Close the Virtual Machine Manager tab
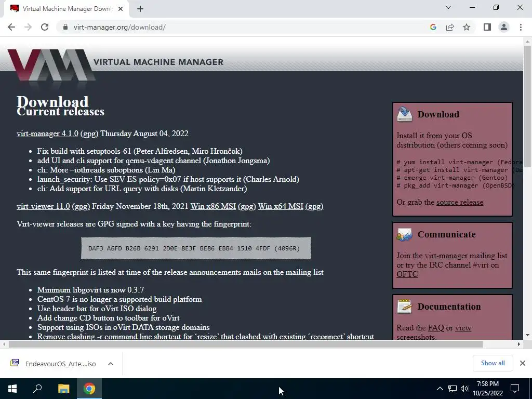Viewport: 532px width, 399px height. (x=121, y=9)
